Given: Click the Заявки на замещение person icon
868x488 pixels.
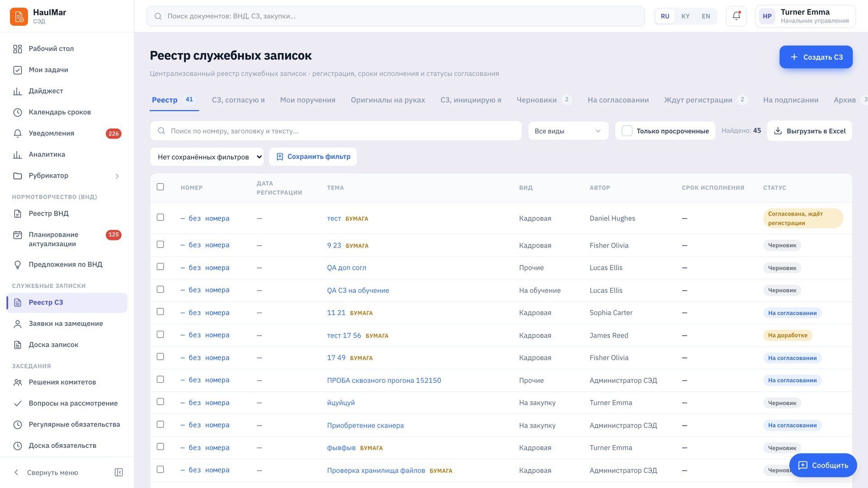Looking at the screenshot, I should pyautogui.click(x=18, y=324).
